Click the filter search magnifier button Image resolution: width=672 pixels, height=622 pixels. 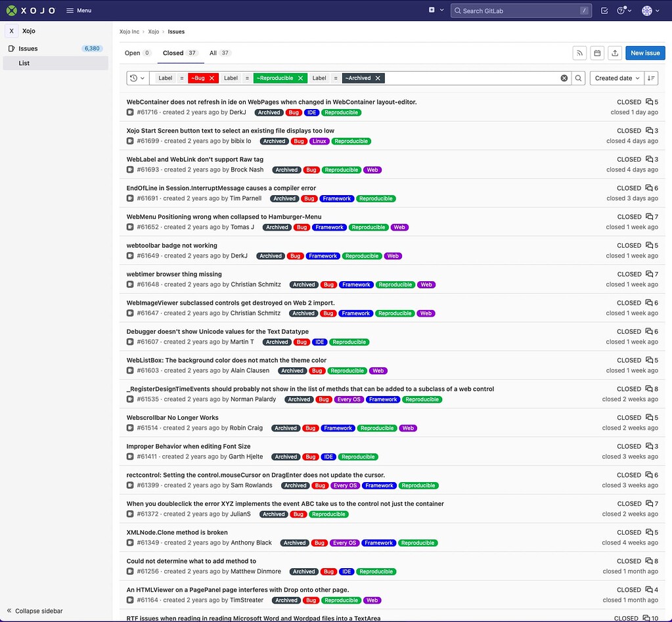tap(578, 78)
